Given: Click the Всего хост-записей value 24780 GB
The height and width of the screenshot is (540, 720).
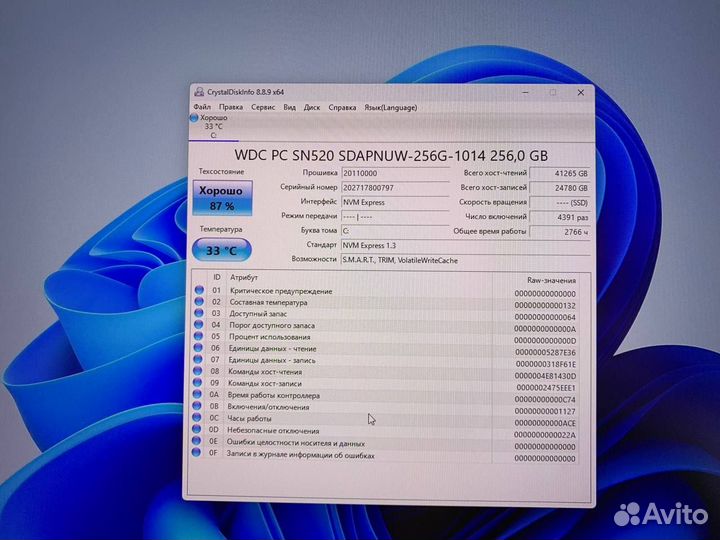Looking at the screenshot, I should point(560,188).
